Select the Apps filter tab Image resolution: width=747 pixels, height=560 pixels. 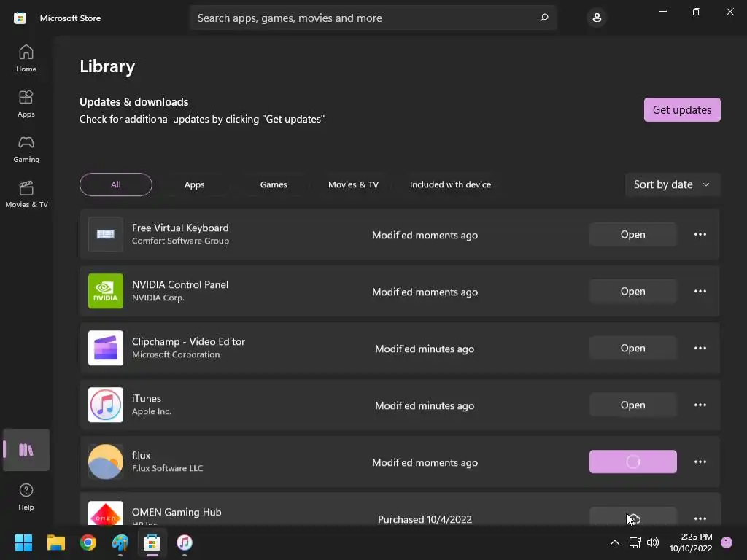(x=194, y=184)
